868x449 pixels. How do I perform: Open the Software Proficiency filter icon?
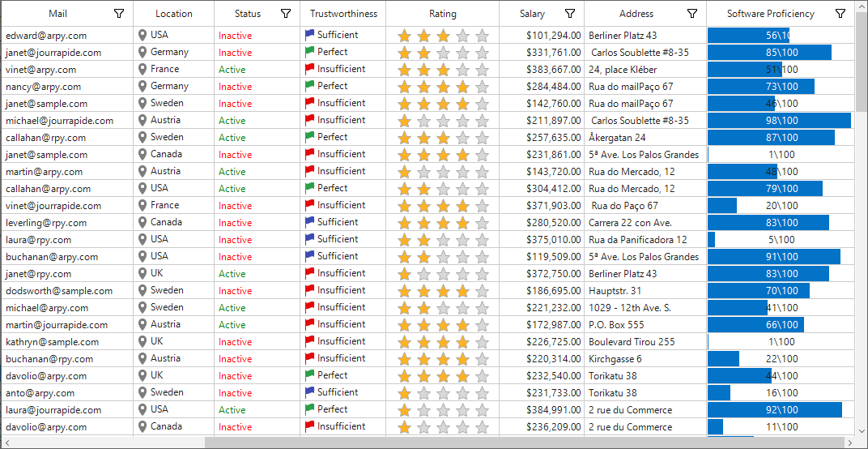tap(840, 14)
